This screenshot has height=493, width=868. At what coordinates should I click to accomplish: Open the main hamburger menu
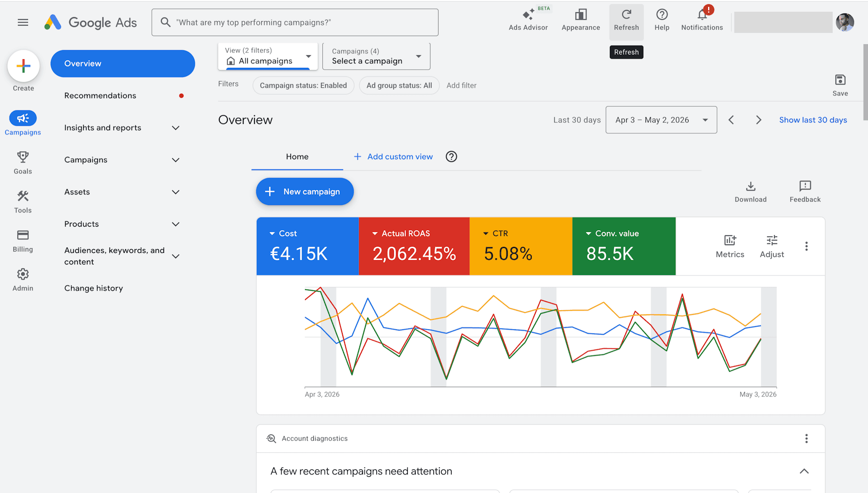23,22
